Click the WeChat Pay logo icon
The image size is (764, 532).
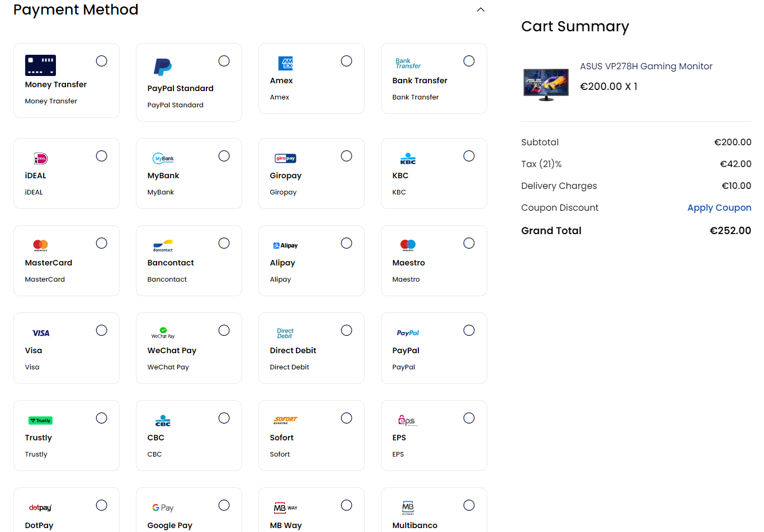(x=163, y=333)
